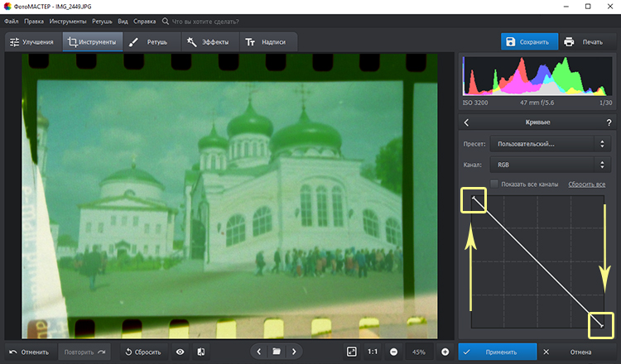Open the Пресет dropdown

[551, 144]
